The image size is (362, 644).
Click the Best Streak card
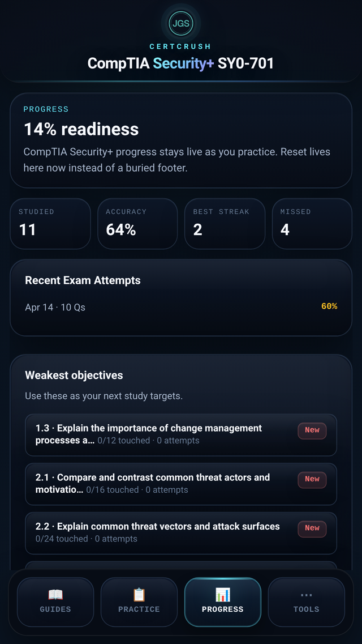(225, 223)
